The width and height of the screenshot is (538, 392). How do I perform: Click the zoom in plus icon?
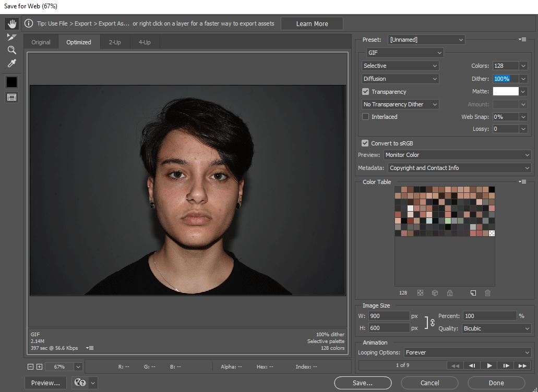click(x=40, y=366)
